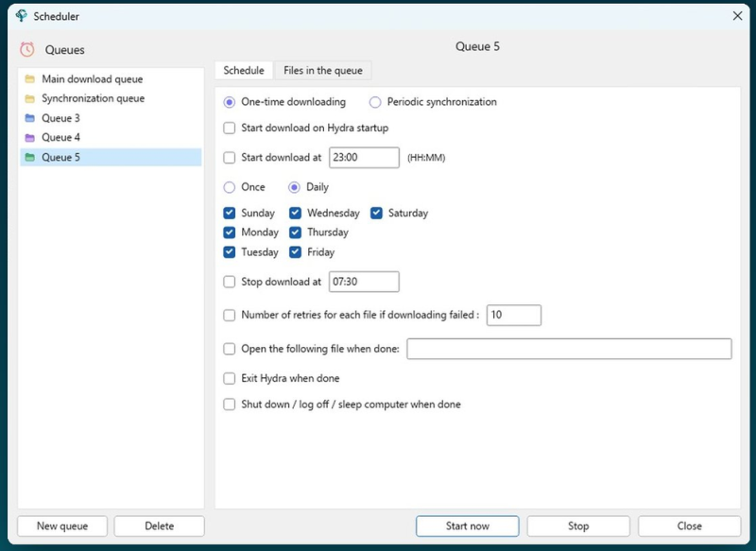Uncheck the Tuesday checkbox
Screen dimensions: 756x551
[230, 252]
